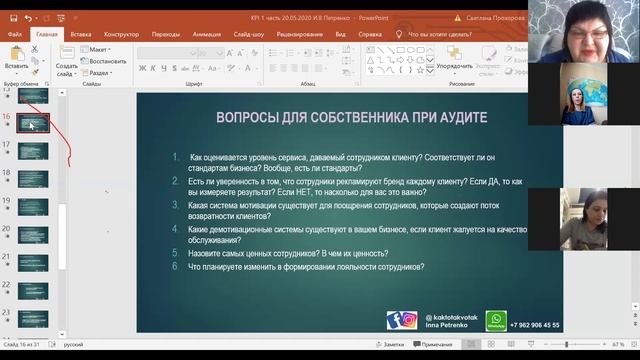Select slide 20 thumbnail
This screenshot has height=360, width=640.
coord(33,235)
